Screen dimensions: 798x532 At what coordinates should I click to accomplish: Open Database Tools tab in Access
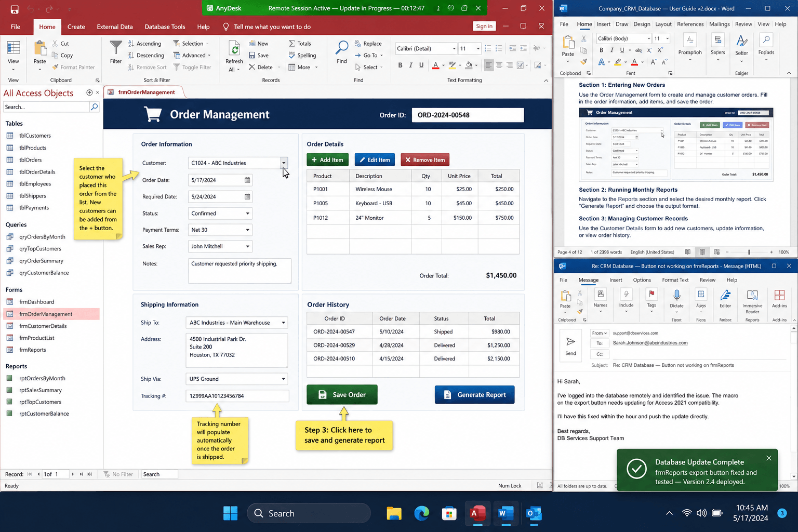pos(165,27)
